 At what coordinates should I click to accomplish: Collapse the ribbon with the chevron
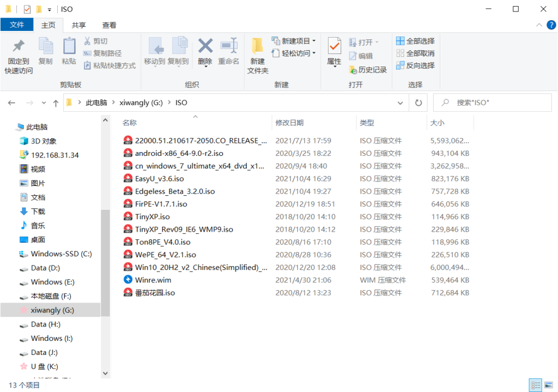(x=539, y=25)
